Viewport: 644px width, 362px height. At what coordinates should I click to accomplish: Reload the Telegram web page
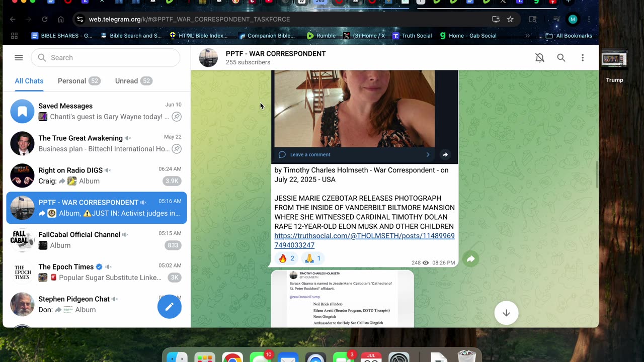click(45, 19)
